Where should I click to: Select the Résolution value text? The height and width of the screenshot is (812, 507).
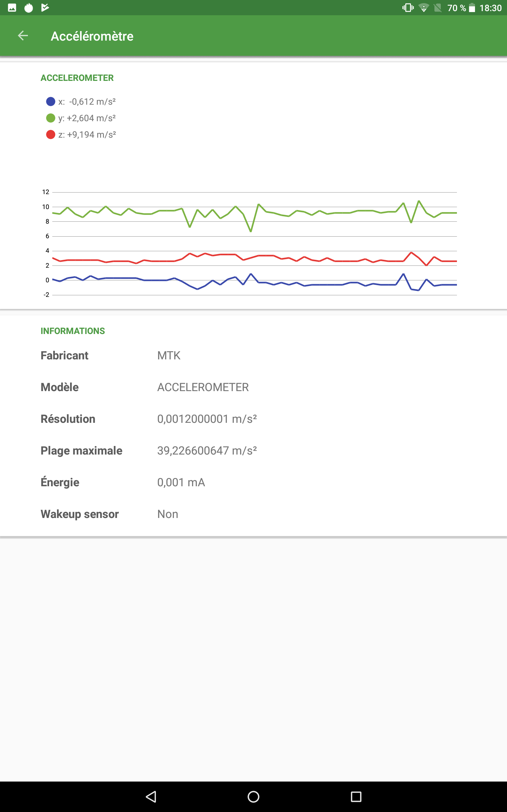pyautogui.click(x=207, y=419)
